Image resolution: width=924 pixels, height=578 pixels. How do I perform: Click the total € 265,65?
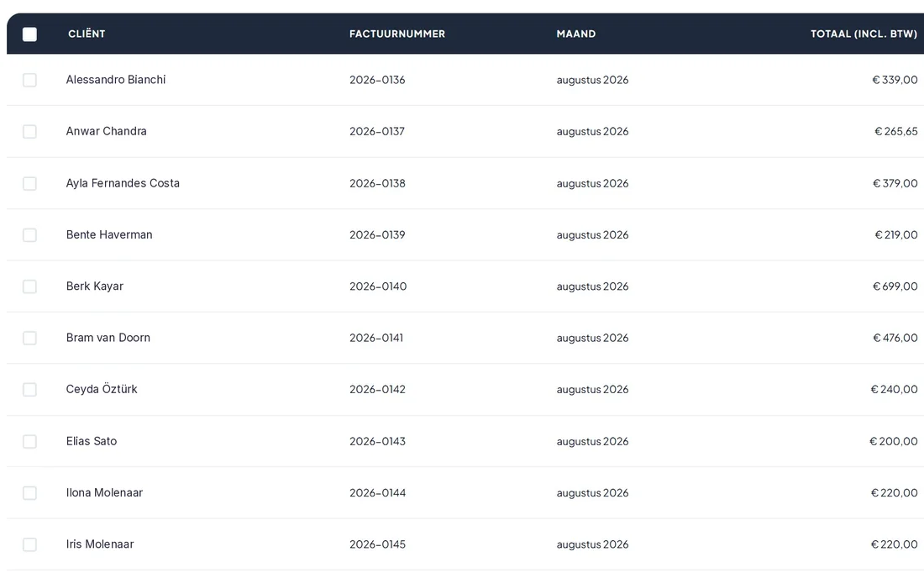(x=895, y=131)
